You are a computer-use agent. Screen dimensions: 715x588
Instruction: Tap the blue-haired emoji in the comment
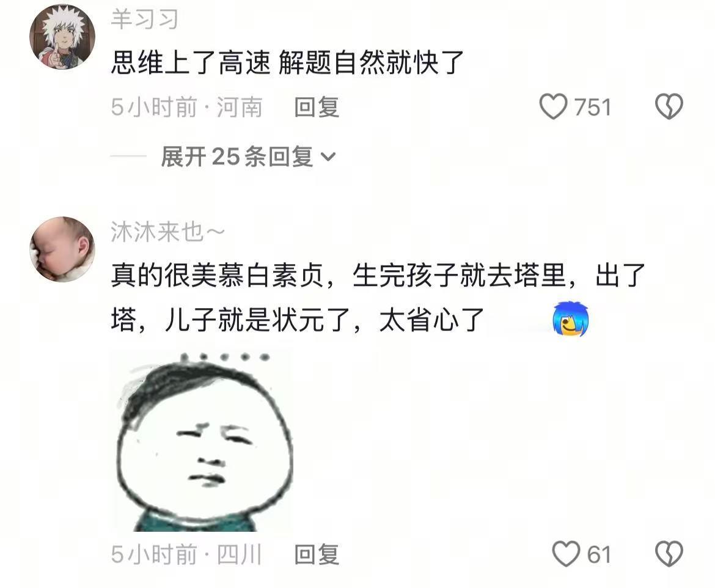coord(570,319)
